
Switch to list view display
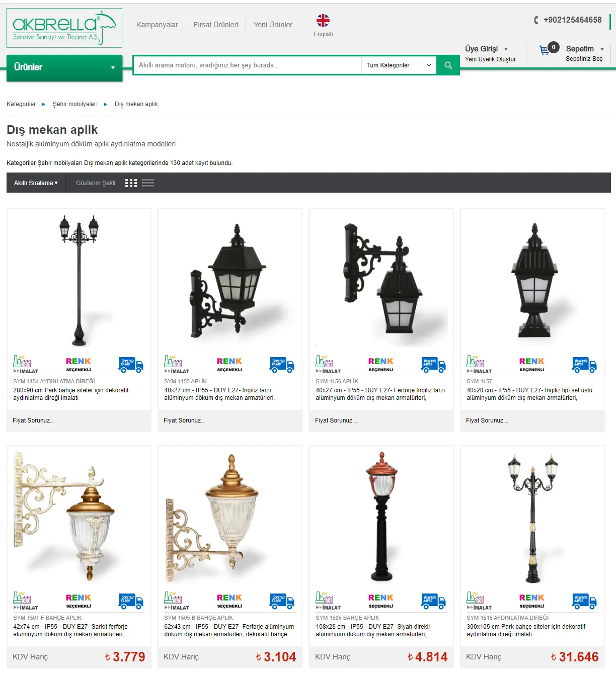[147, 183]
